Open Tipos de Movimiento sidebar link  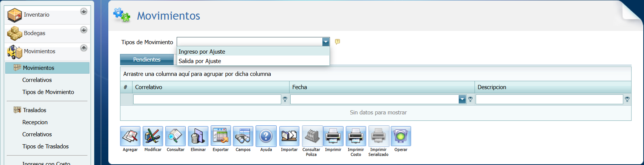tap(48, 92)
